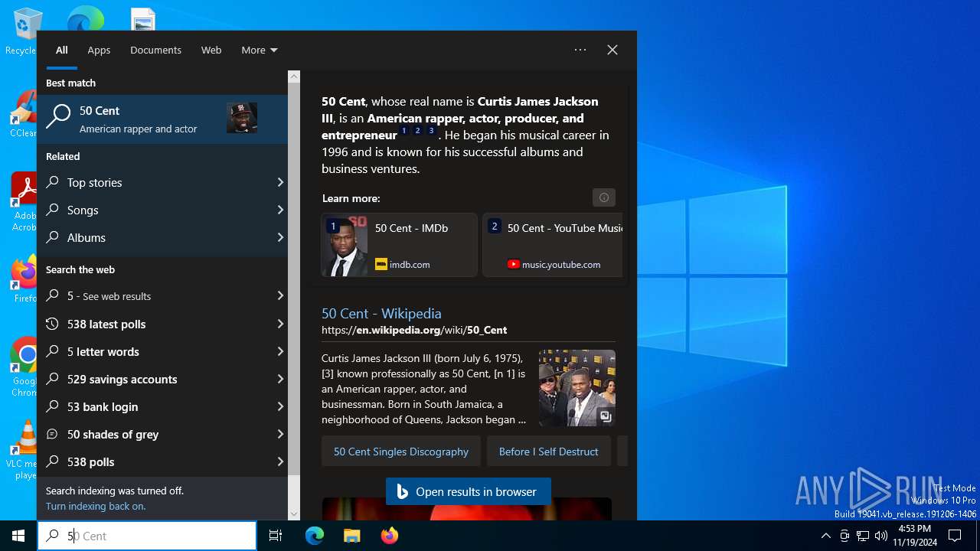This screenshot has height=551, width=980.
Task: Click the taskbar clock showing 4:53 PM
Action: (x=914, y=536)
